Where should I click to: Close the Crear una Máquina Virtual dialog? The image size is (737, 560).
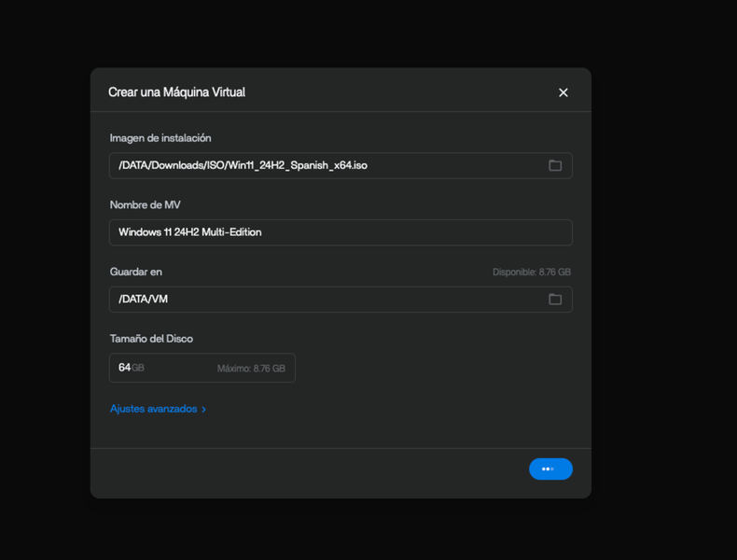(563, 92)
